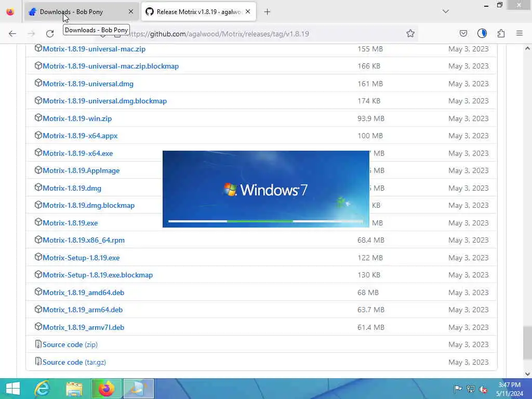Viewport: 532px width, 399px height.
Task: Launch Internet Explorer from the taskbar
Action: 42,389
